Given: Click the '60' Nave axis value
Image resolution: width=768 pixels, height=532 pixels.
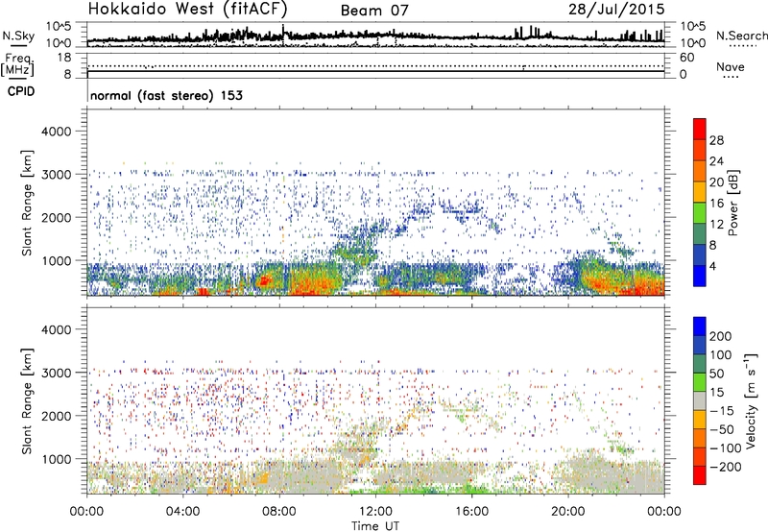Looking at the screenshot, I should (686, 58).
